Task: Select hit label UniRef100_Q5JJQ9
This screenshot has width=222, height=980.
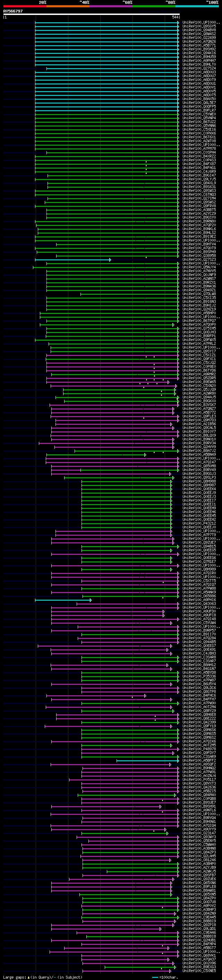Action: point(199,389)
